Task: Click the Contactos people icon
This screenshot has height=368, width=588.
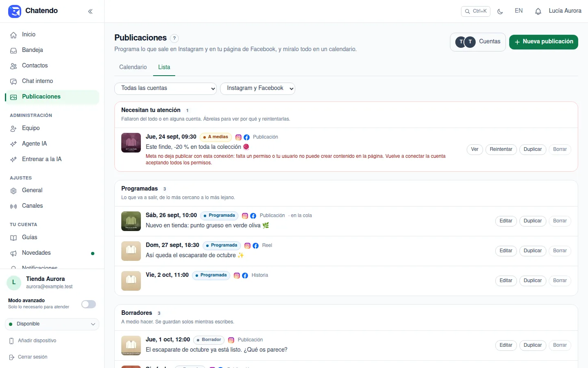Action: coord(13,66)
